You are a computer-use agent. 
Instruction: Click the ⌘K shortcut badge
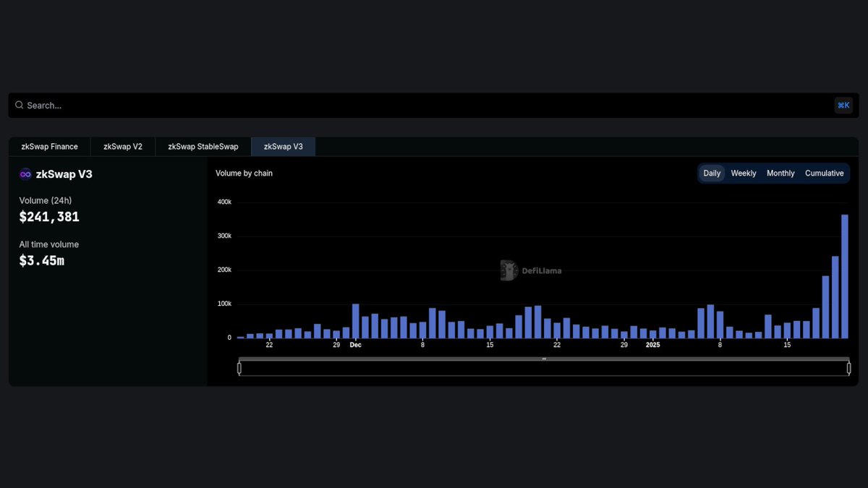843,106
